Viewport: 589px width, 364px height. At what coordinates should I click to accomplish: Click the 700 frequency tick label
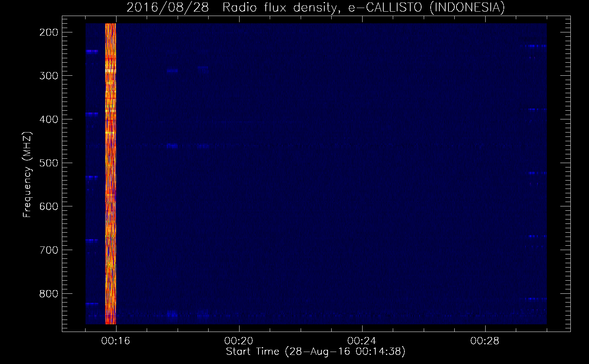(49, 250)
